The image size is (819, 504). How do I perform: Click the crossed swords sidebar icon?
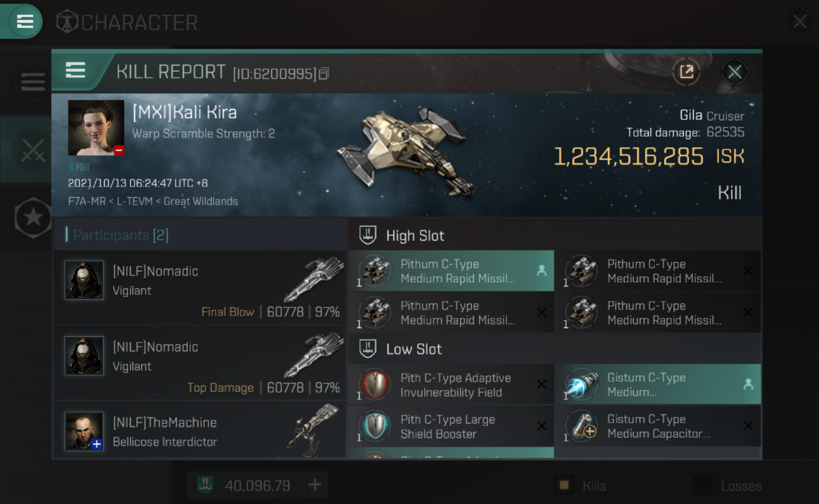click(33, 150)
